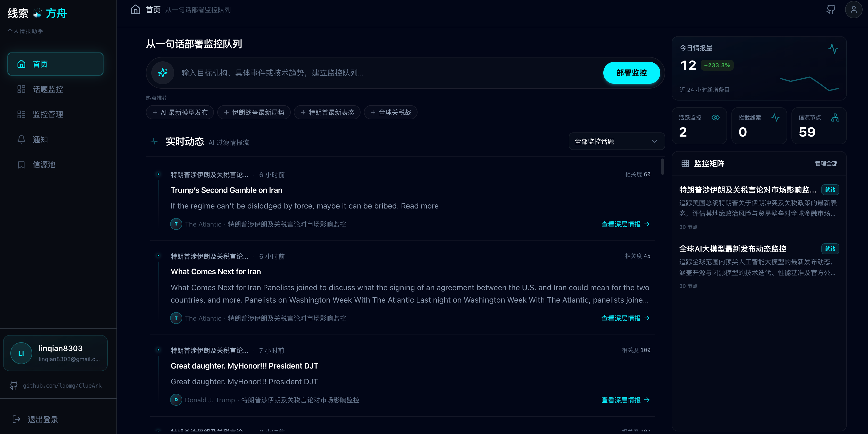The width and height of the screenshot is (868, 434).
Task: Open 查看深层情报 for What Comes Next for Iran
Action: coord(625,318)
